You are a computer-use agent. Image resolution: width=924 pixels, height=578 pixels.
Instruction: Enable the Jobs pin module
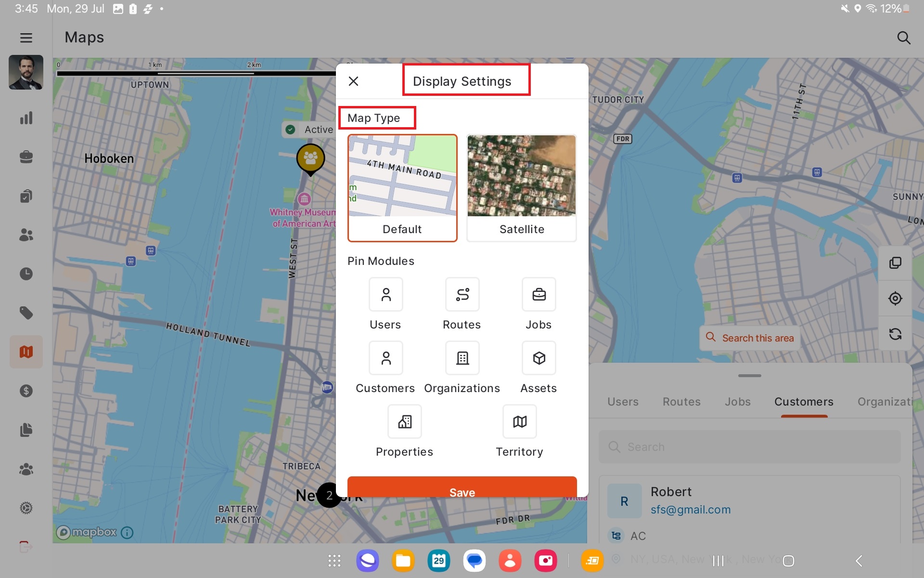[x=539, y=294]
